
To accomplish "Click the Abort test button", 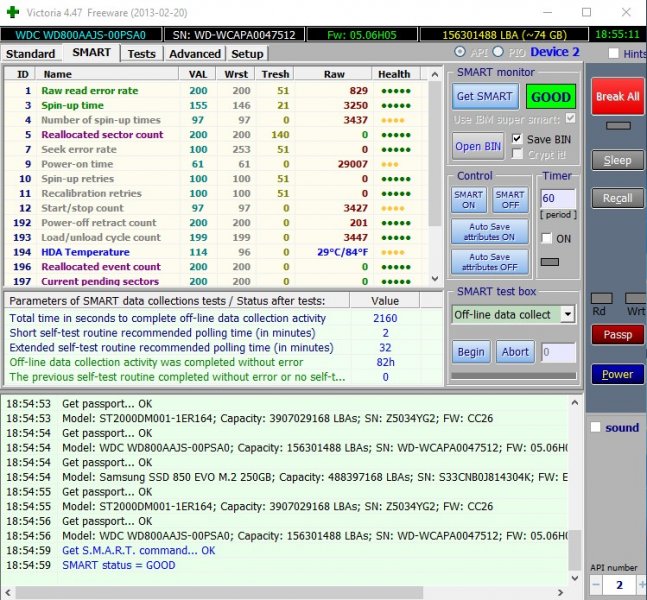I will click(515, 352).
